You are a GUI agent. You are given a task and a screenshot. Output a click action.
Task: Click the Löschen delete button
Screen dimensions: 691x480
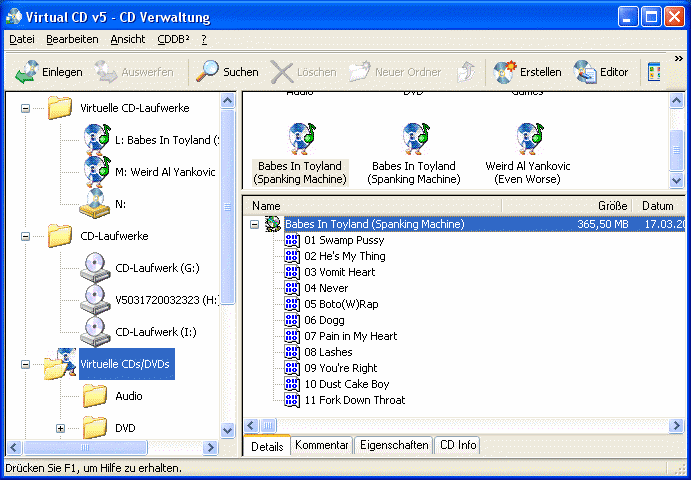click(x=303, y=72)
